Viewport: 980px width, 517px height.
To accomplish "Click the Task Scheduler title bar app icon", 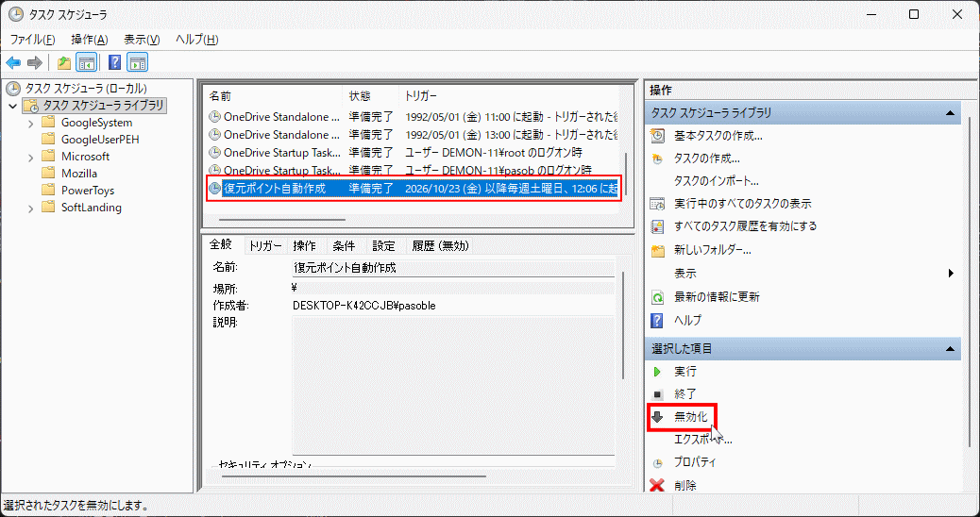I will tap(18, 15).
